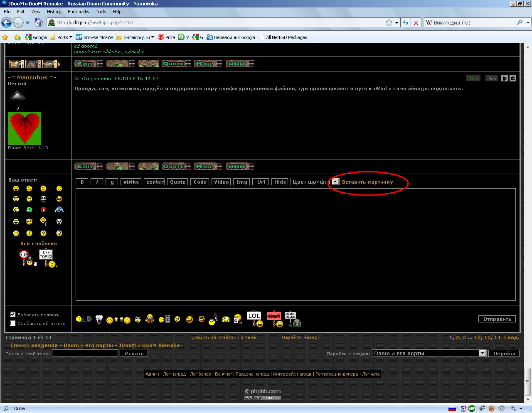Image resolution: width=532 pixels, height=413 pixels.
Task: Click the trash icon on Mancubus post
Action: (513, 78)
